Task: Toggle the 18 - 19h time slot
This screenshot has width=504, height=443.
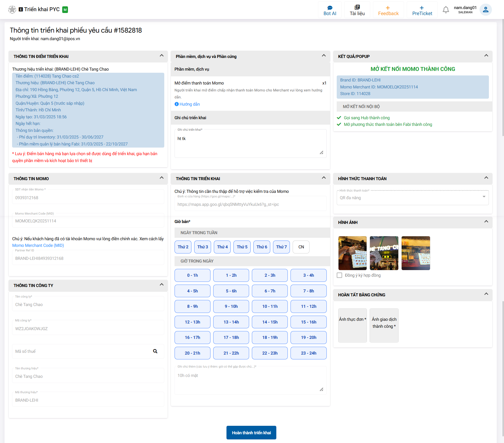Action: (270, 337)
